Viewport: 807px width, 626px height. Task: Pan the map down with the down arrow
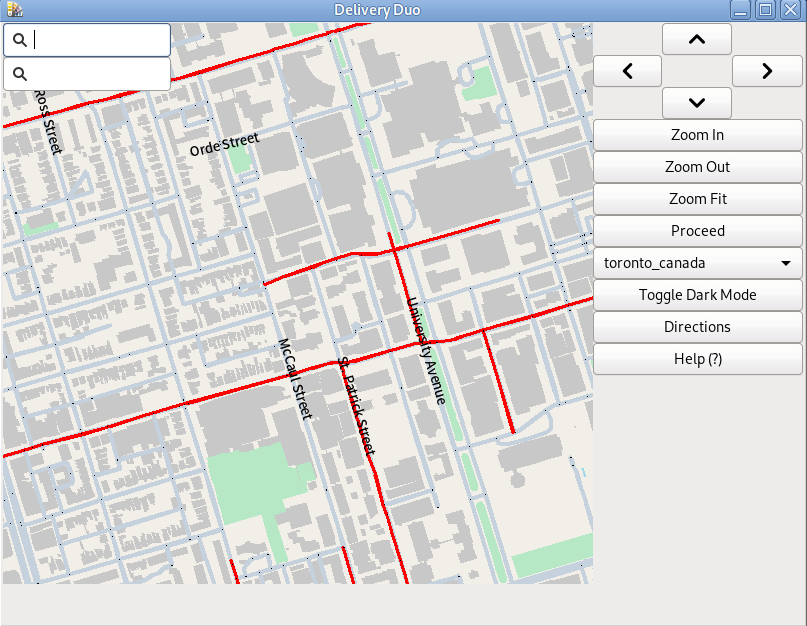pyautogui.click(x=697, y=103)
